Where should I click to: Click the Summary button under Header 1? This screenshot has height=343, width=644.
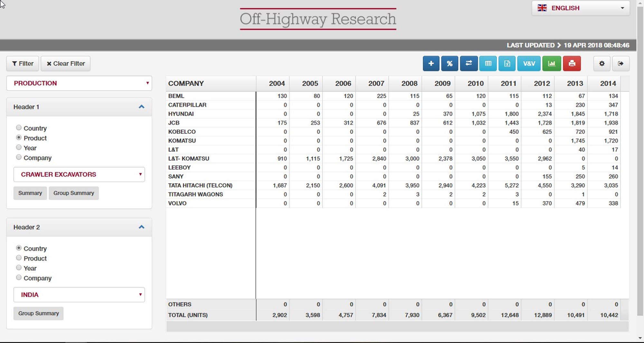point(30,193)
